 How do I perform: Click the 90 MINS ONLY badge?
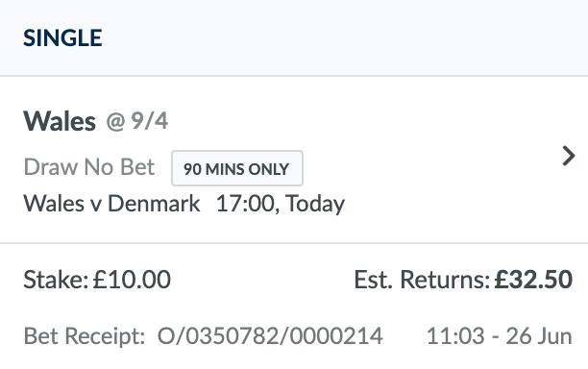[237, 168]
